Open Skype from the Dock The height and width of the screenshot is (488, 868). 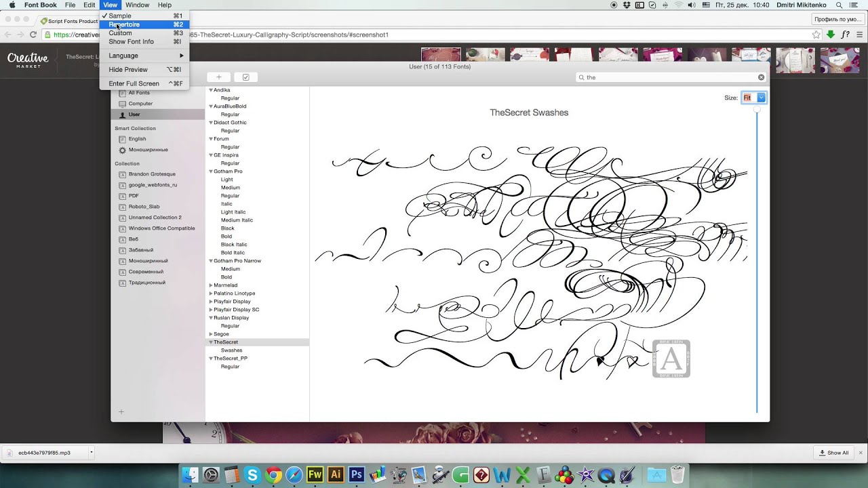click(252, 475)
